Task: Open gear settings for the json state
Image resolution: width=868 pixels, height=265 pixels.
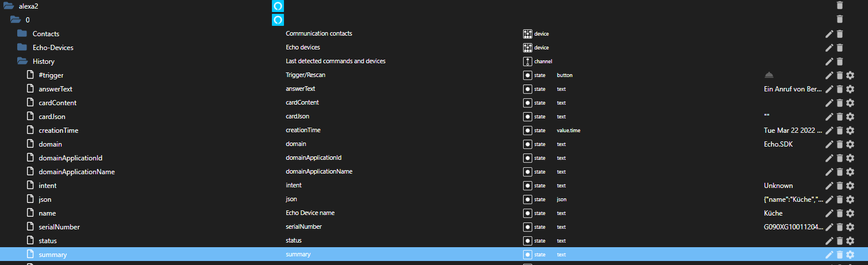Action: click(x=850, y=199)
